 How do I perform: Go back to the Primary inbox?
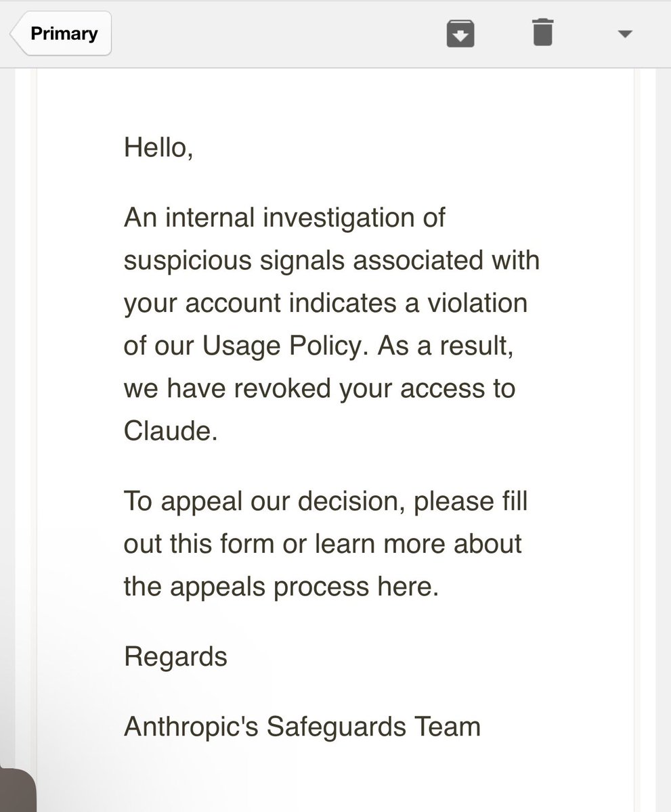(x=61, y=33)
